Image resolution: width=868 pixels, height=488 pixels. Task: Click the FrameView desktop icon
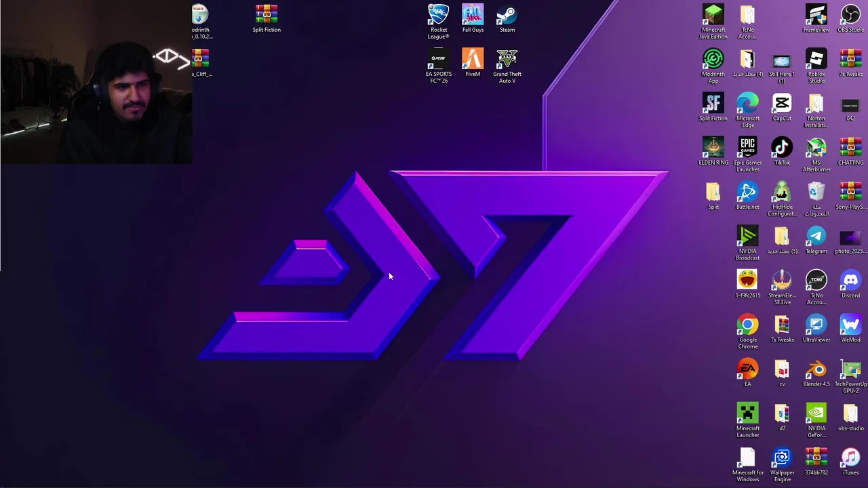[816, 18]
